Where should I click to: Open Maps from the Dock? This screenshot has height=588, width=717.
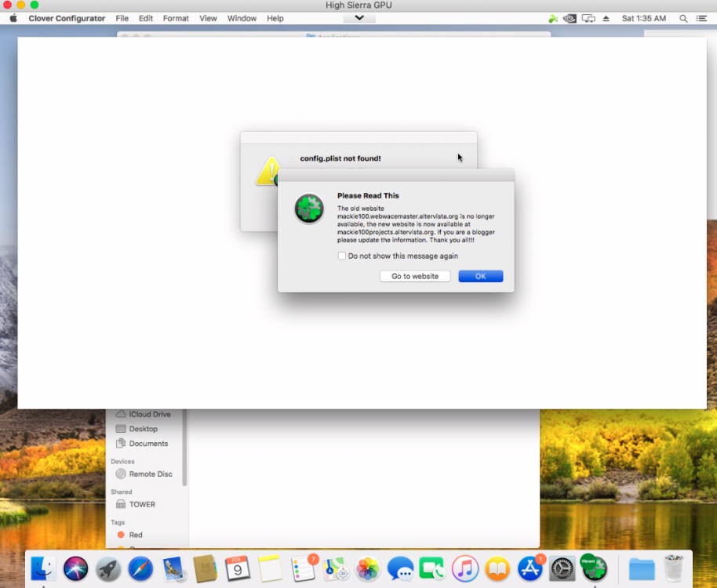pyautogui.click(x=335, y=569)
